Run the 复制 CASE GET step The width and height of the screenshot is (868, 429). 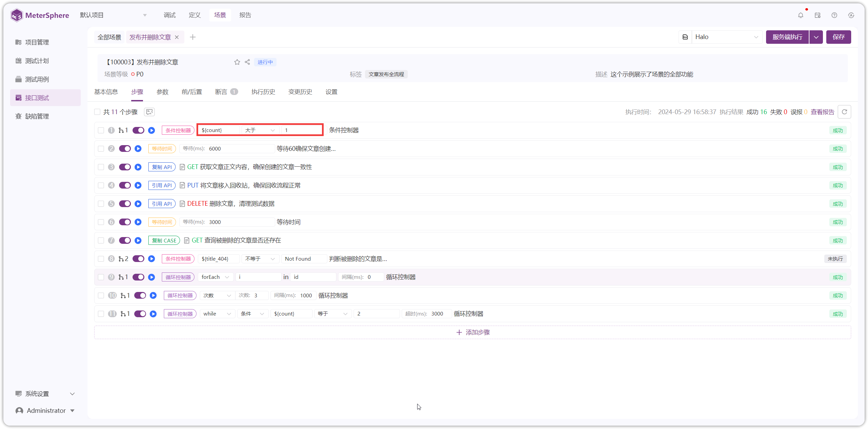138,240
